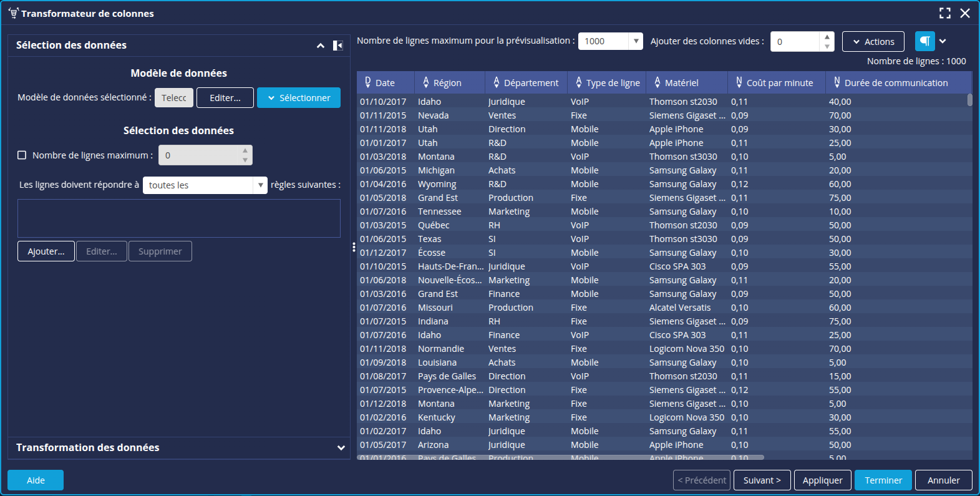This screenshot has width=980, height=496.
Task: Increase the empty columns count with up arrow
Action: pos(827,37)
